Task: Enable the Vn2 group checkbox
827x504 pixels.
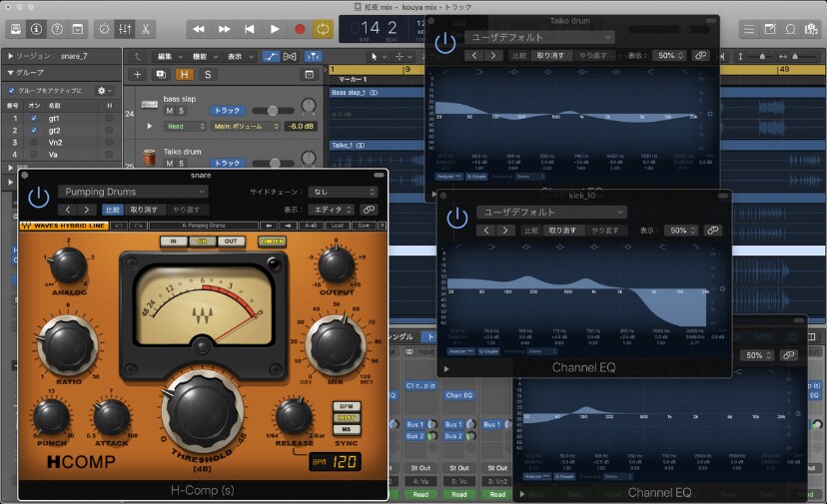Action: [34, 143]
